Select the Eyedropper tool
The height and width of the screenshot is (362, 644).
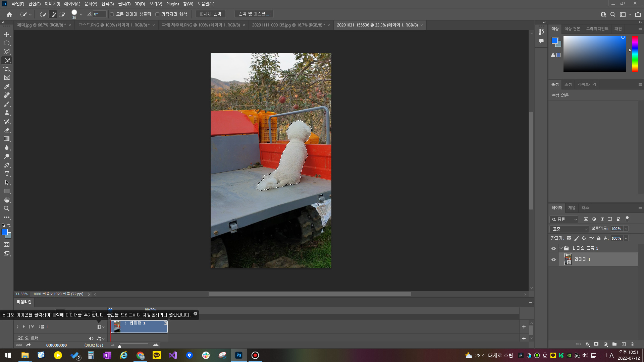7,86
